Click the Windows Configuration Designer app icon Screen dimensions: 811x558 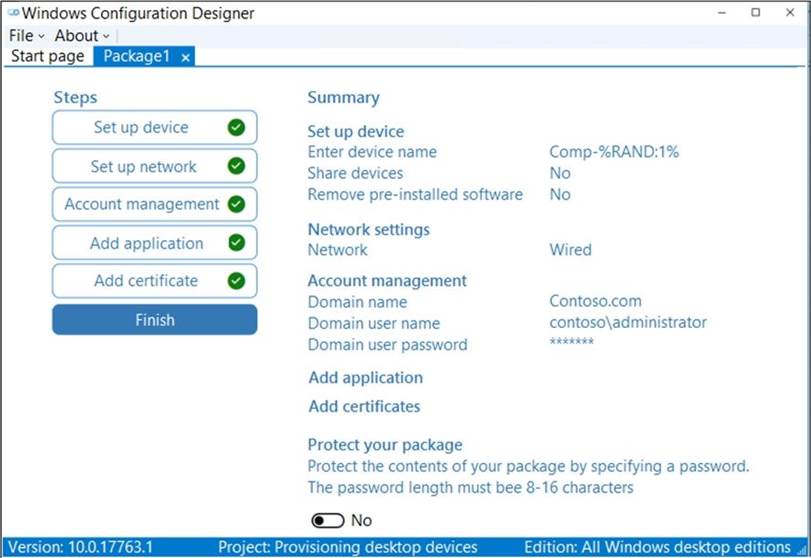pyautogui.click(x=12, y=13)
